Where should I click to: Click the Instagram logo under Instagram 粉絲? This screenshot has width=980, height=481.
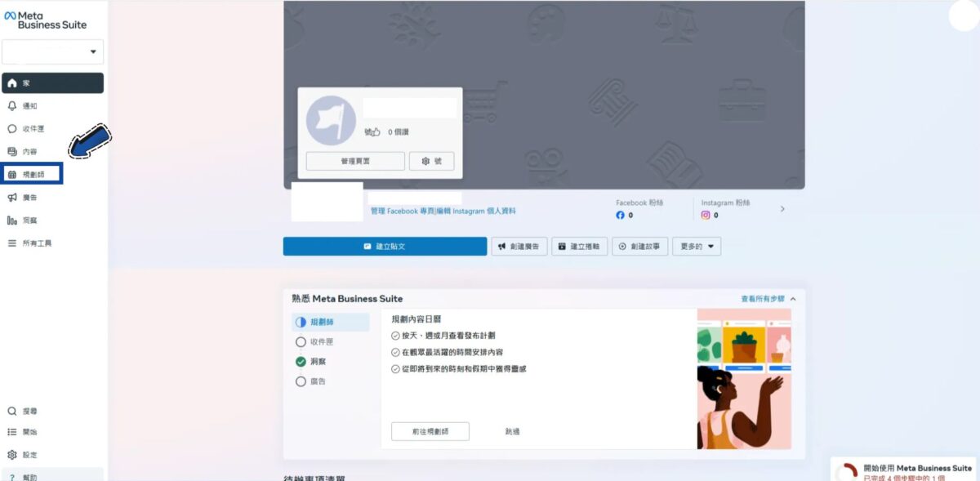[x=706, y=216]
